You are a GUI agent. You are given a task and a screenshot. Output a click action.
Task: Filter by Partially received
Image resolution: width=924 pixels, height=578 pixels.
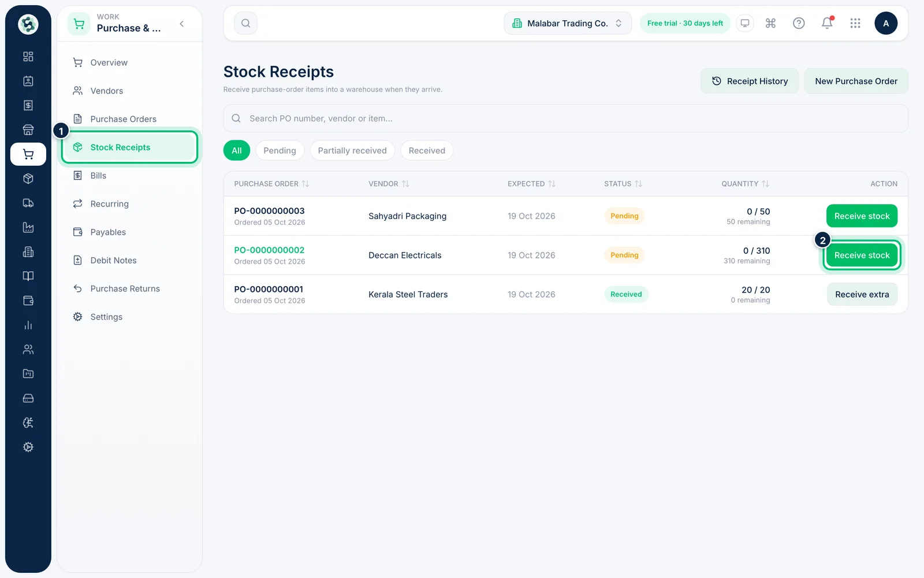352,150
